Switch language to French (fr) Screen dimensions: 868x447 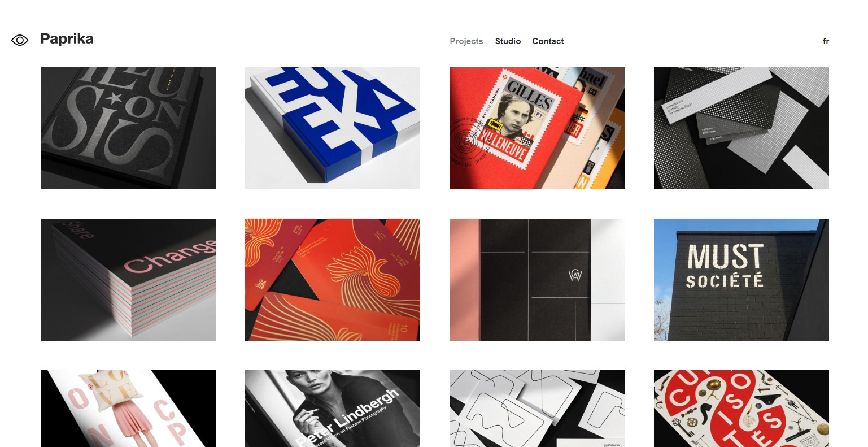point(826,41)
